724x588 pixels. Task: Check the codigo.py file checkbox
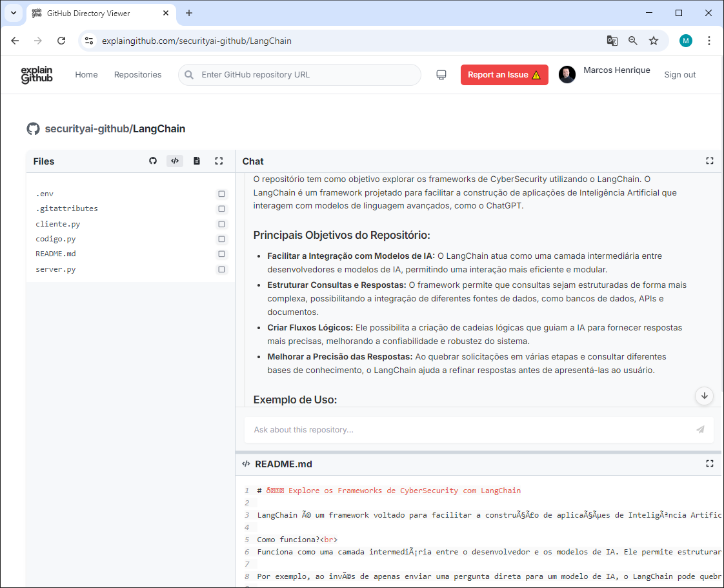(x=221, y=239)
